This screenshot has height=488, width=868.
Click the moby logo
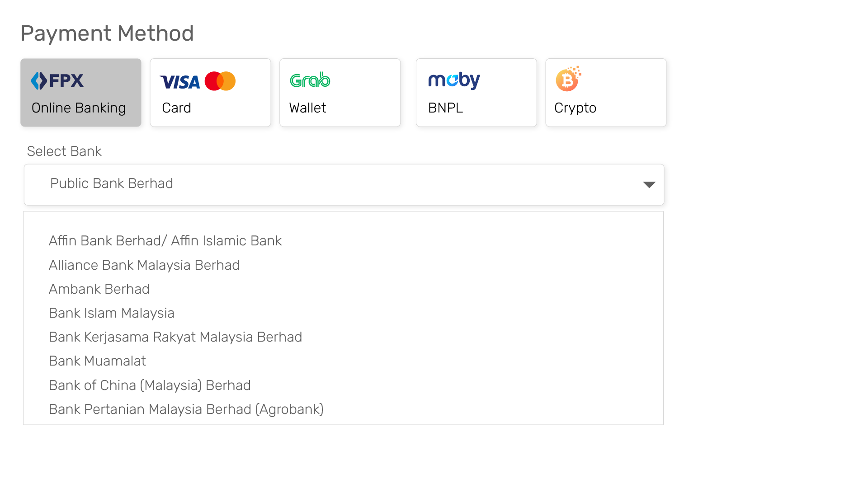click(x=454, y=80)
